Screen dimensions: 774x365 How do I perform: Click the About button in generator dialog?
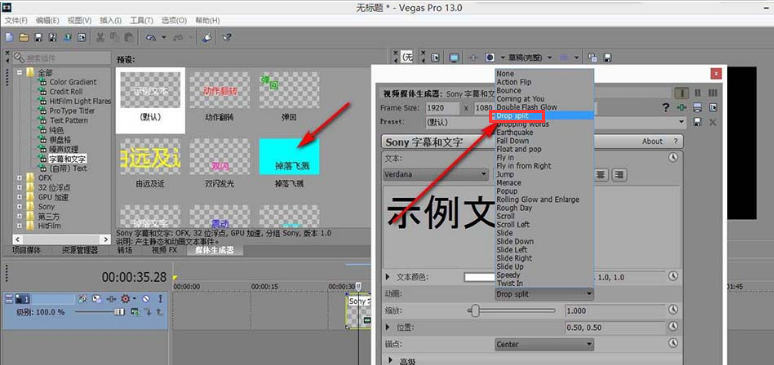(x=652, y=141)
